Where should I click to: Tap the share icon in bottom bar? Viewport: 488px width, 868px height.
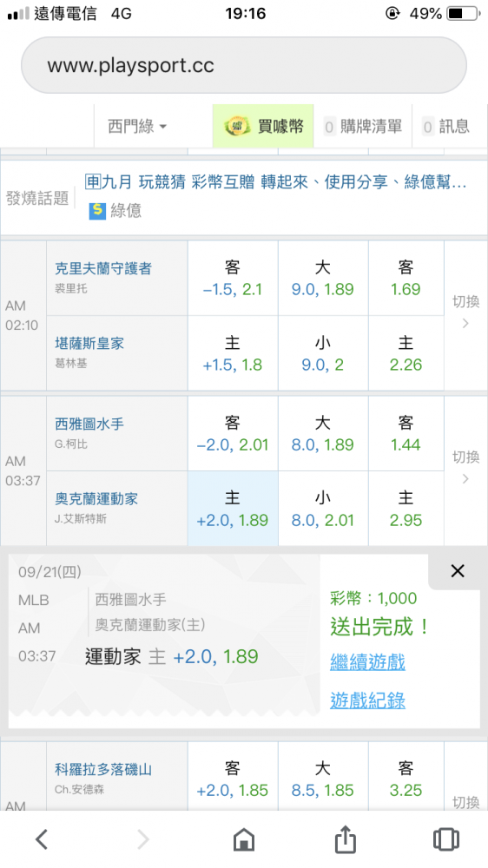click(345, 838)
